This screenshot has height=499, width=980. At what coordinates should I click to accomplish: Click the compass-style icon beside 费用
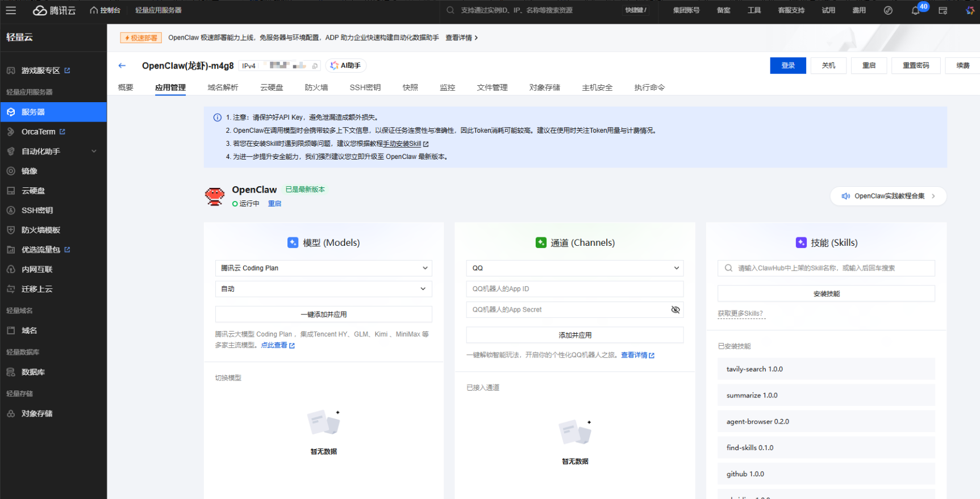click(888, 10)
